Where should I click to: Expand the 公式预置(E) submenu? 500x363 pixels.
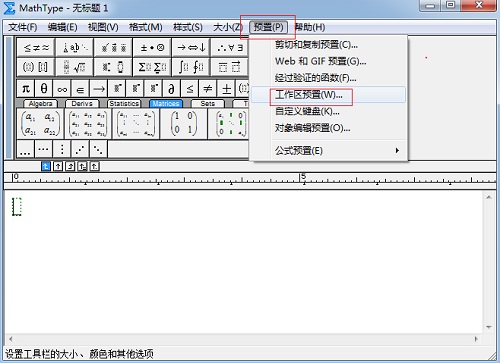click(328, 151)
